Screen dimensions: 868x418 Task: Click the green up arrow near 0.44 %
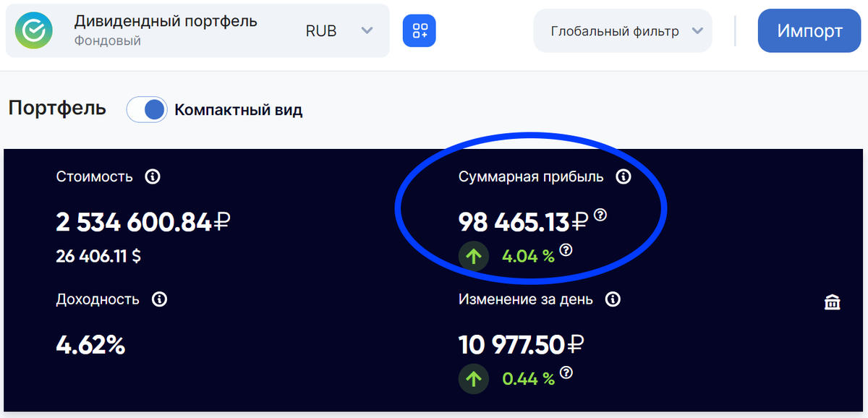(x=474, y=378)
